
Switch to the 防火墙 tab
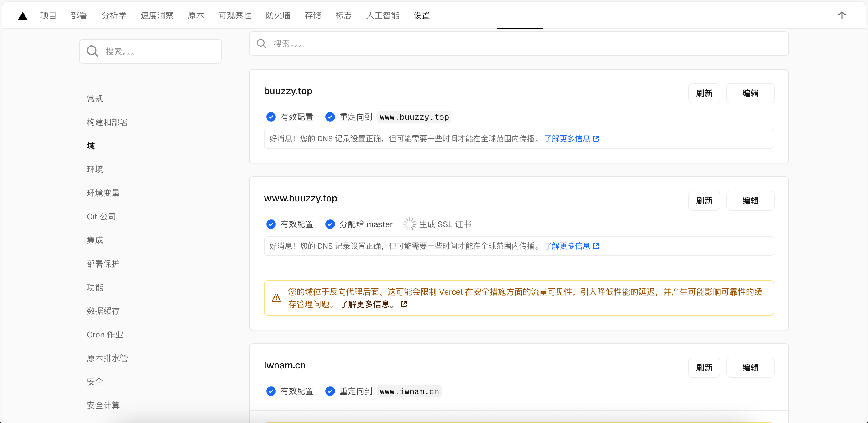point(278,16)
